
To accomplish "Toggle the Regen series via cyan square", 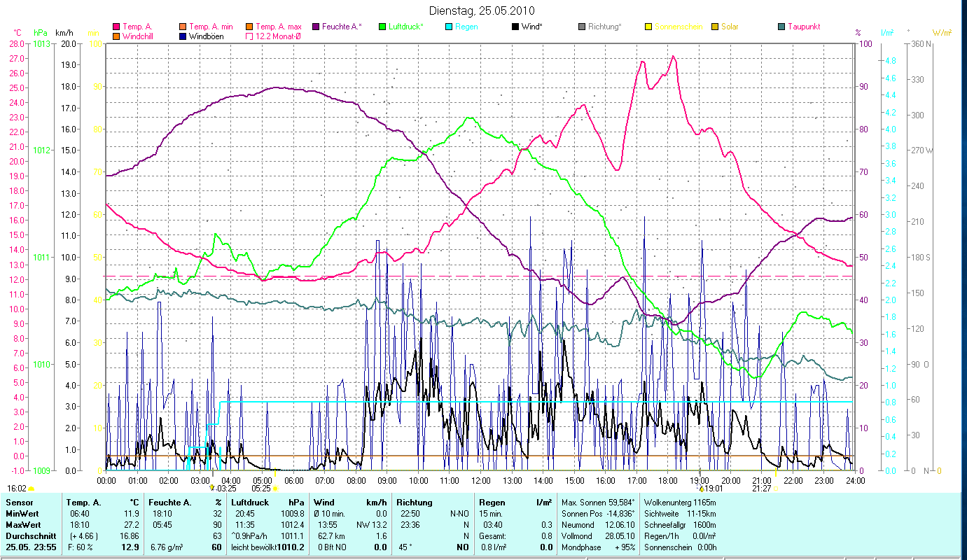I will 449,27.
